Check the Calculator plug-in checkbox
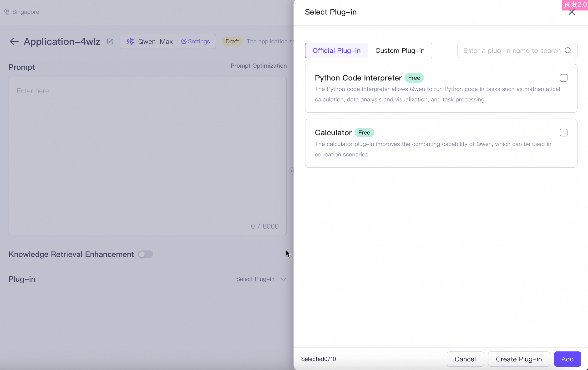588x370 pixels. 563,133
